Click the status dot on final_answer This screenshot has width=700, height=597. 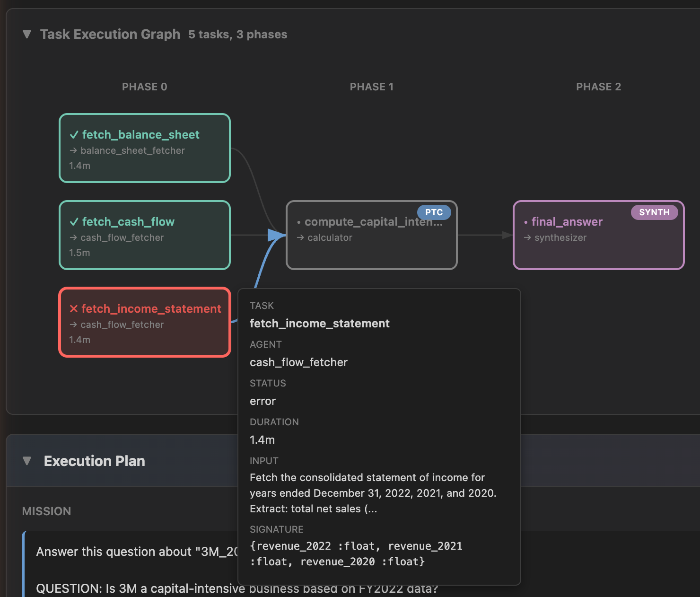coord(526,221)
